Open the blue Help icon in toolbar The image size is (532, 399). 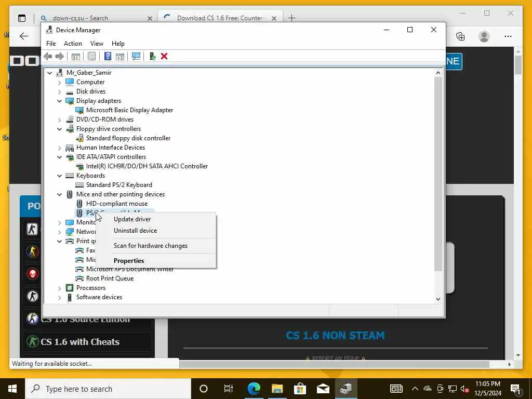point(108,56)
